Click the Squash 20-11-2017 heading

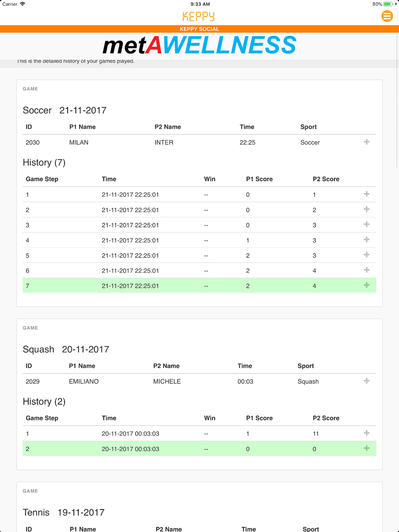(x=66, y=349)
